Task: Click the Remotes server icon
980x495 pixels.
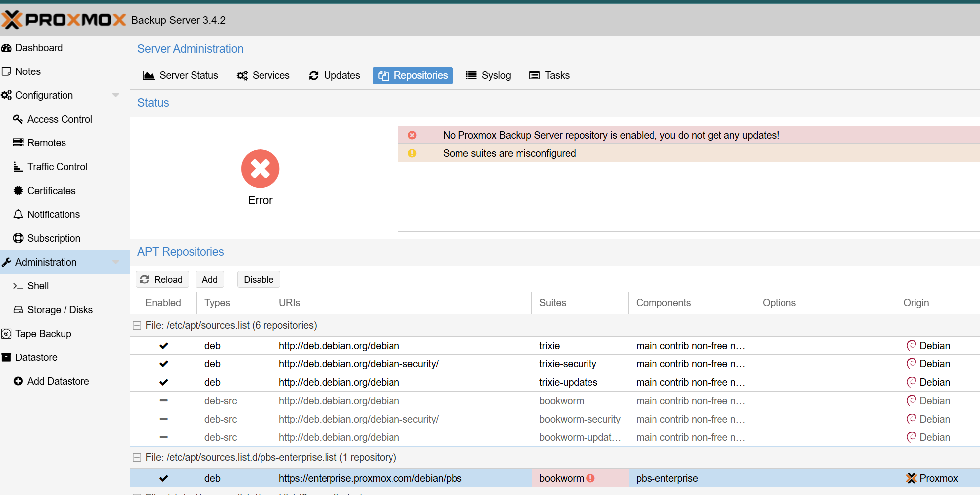Action: (18, 143)
